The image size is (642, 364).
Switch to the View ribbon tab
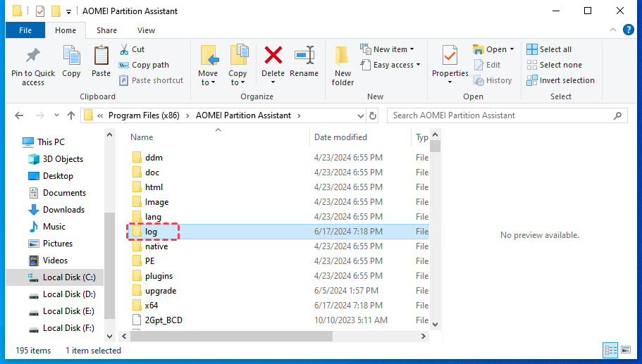click(x=146, y=30)
